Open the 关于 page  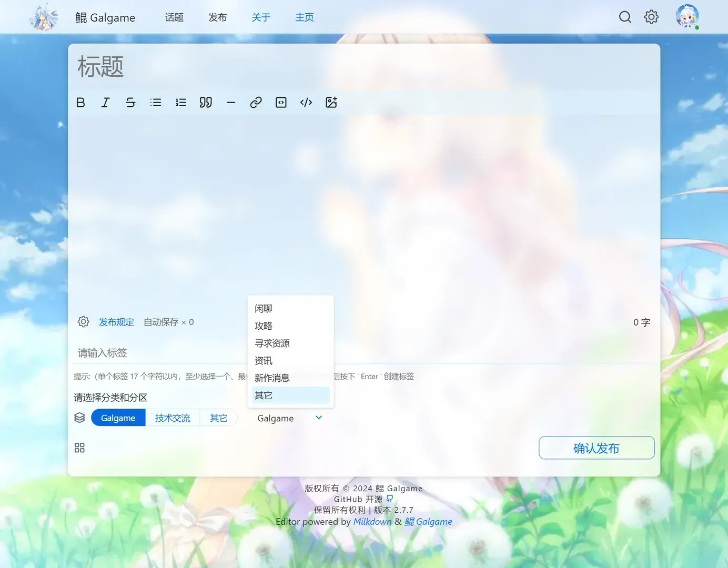[261, 17]
